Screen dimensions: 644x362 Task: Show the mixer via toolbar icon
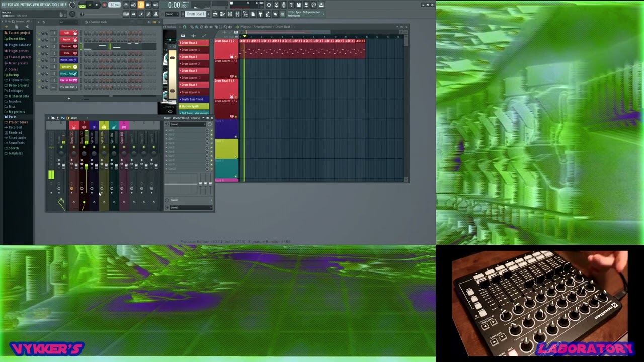[x=237, y=14]
